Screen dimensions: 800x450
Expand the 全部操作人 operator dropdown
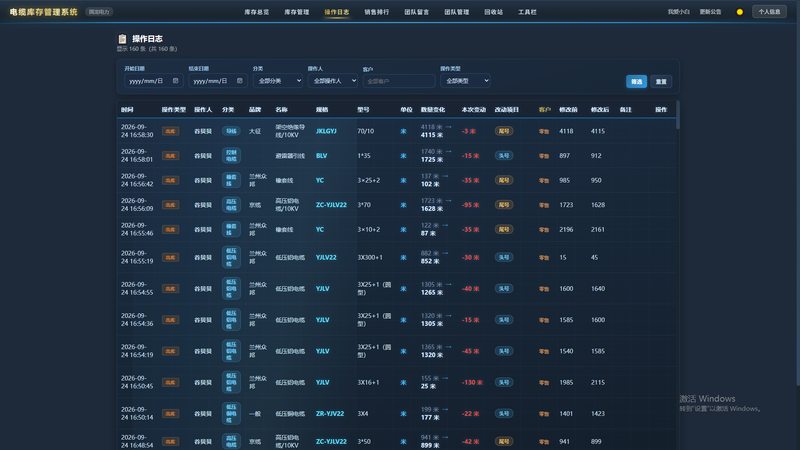pyautogui.click(x=333, y=81)
